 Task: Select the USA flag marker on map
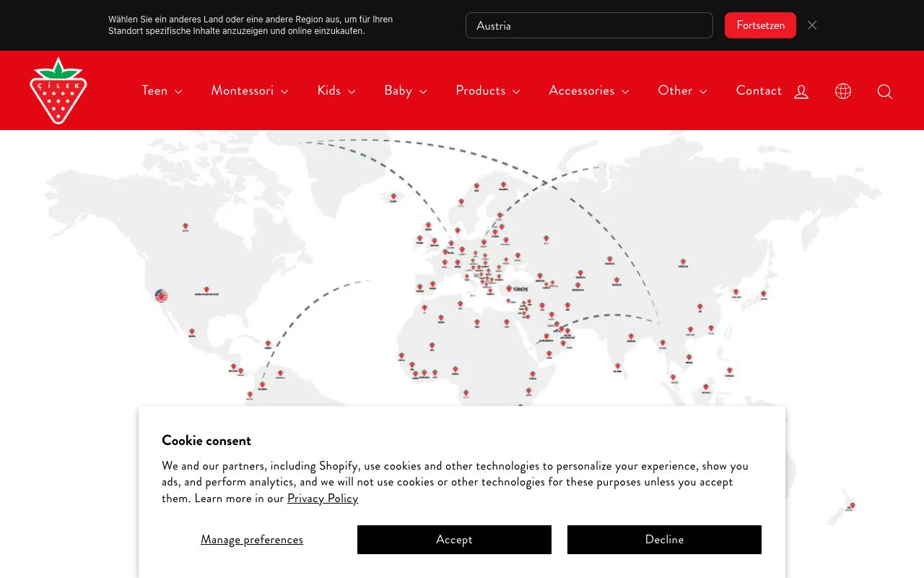click(x=161, y=296)
